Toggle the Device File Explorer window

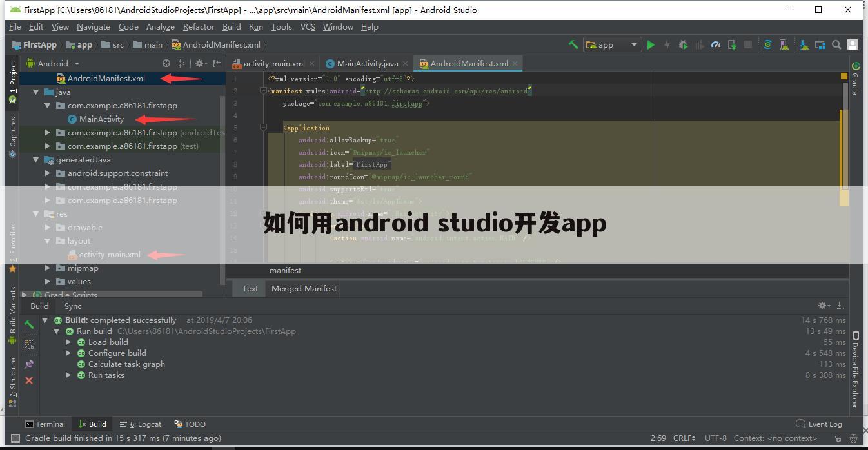[855, 370]
